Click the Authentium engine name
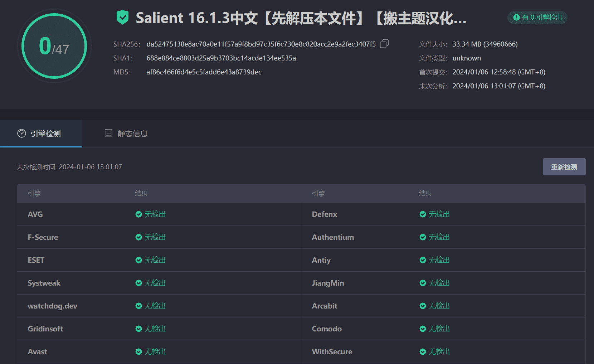The width and height of the screenshot is (594, 364). click(333, 237)
